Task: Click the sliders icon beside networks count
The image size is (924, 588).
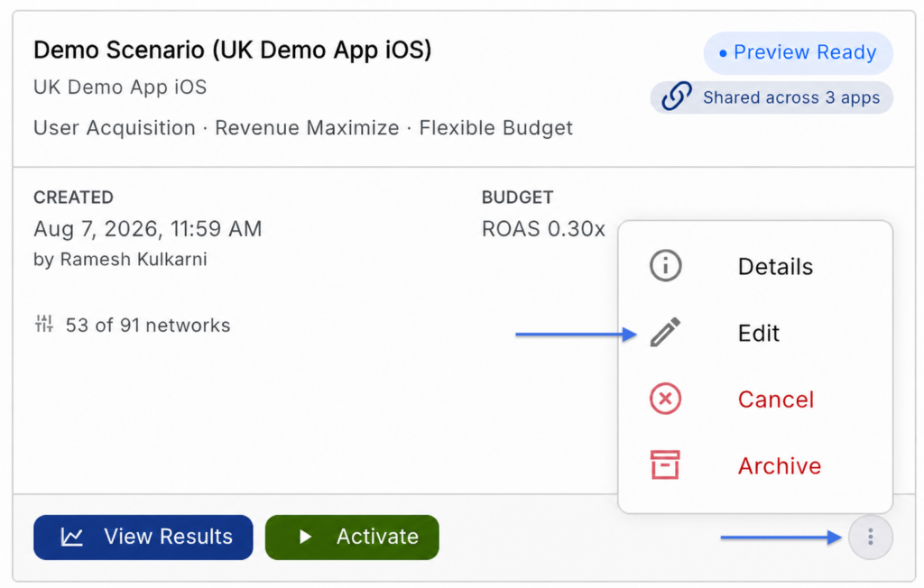Action: click(x=43, y=324)
